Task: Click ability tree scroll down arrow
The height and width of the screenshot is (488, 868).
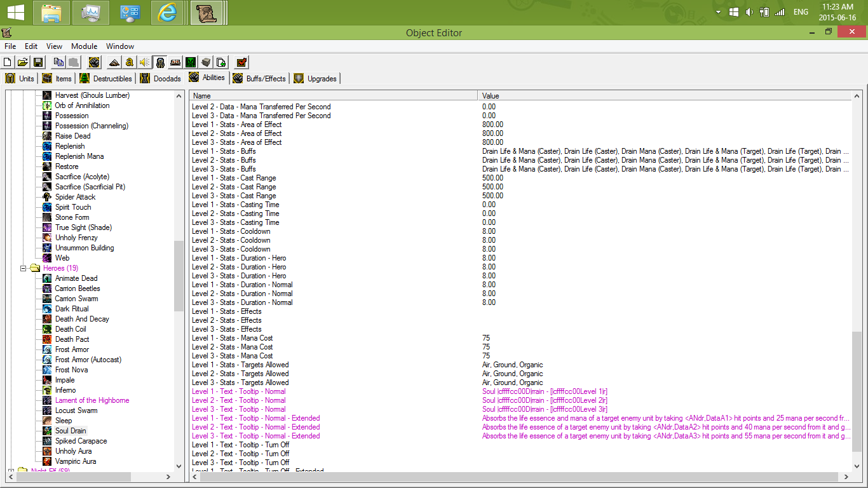Action: tap(179, 466)
